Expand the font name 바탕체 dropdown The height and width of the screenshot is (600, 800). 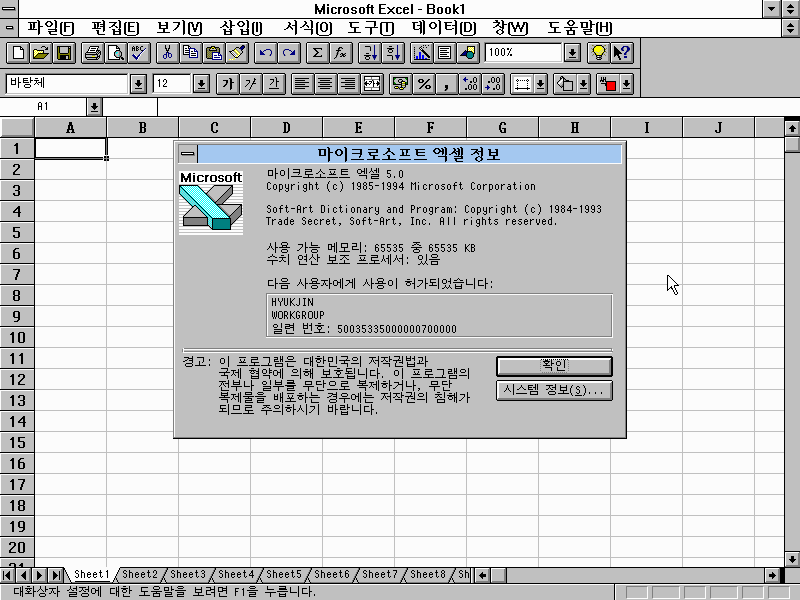pyautogui.click(x=138, y=84)
